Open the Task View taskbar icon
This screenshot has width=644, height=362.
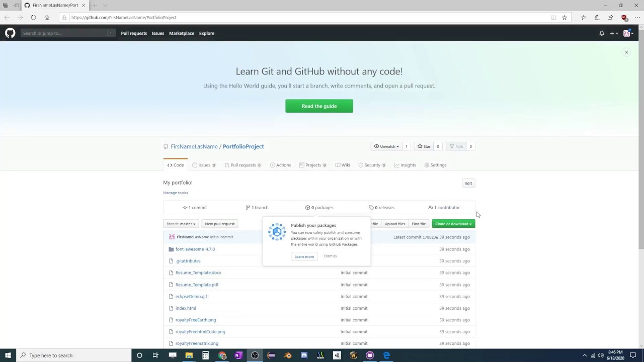tap(155, 355)
